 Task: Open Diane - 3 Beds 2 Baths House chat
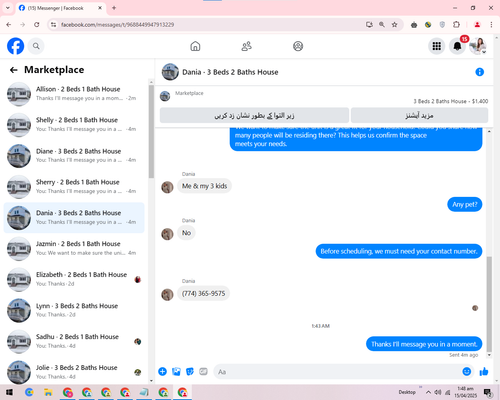[74, 156]
